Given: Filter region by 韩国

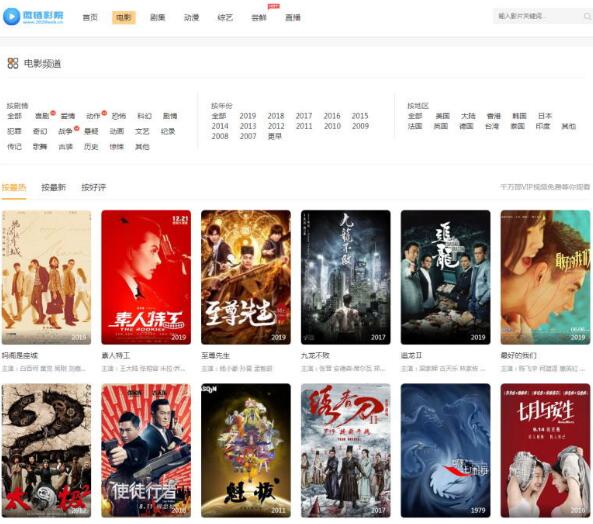Looking at the screenshot, I should pyautogui.click(x=519, y=116).
